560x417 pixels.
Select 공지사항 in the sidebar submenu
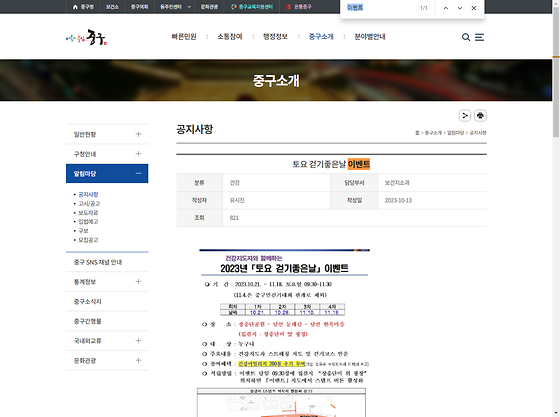(88, 195)
